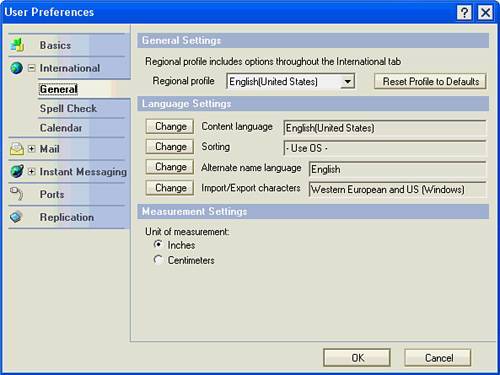Change the Alternate name language
The image size is (500, 375).
point(170,167)
